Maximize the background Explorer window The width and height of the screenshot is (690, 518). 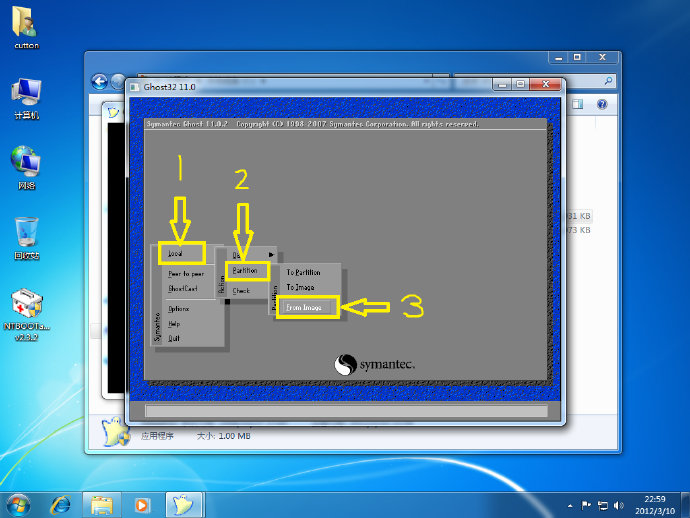click(x=577, y=58)
